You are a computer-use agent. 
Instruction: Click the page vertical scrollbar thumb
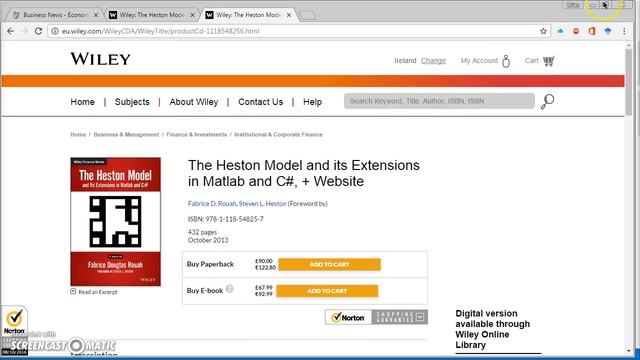coord(629,82)
